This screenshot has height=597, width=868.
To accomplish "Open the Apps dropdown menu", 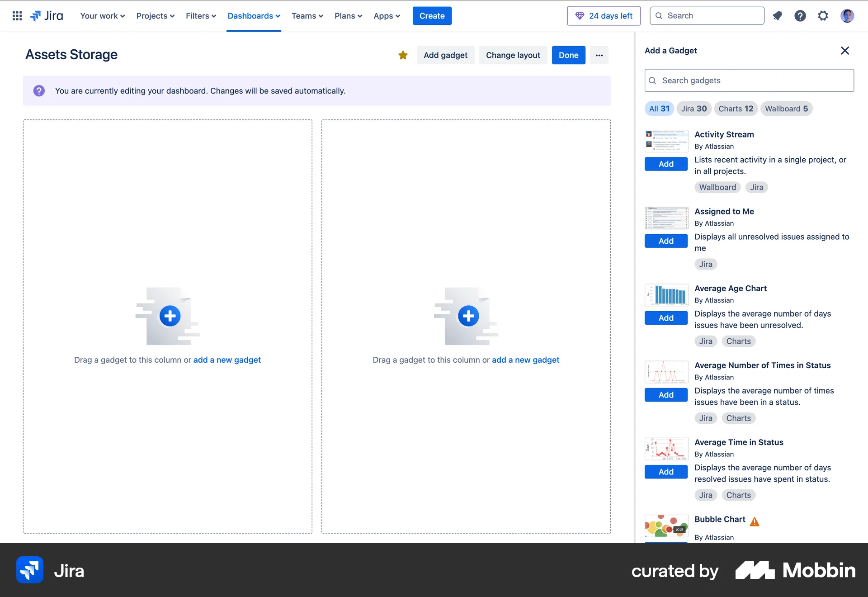I will pyautogui.click(x=387, y=15).
